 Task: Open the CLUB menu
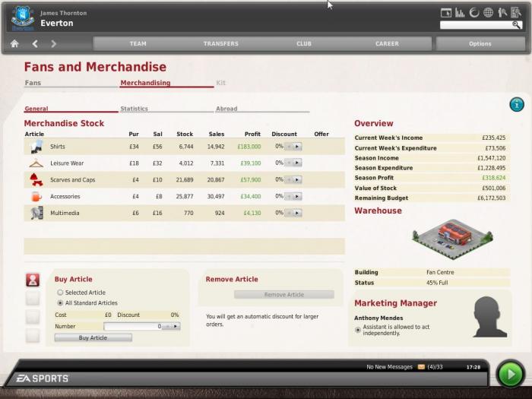[x=304, y=43]
